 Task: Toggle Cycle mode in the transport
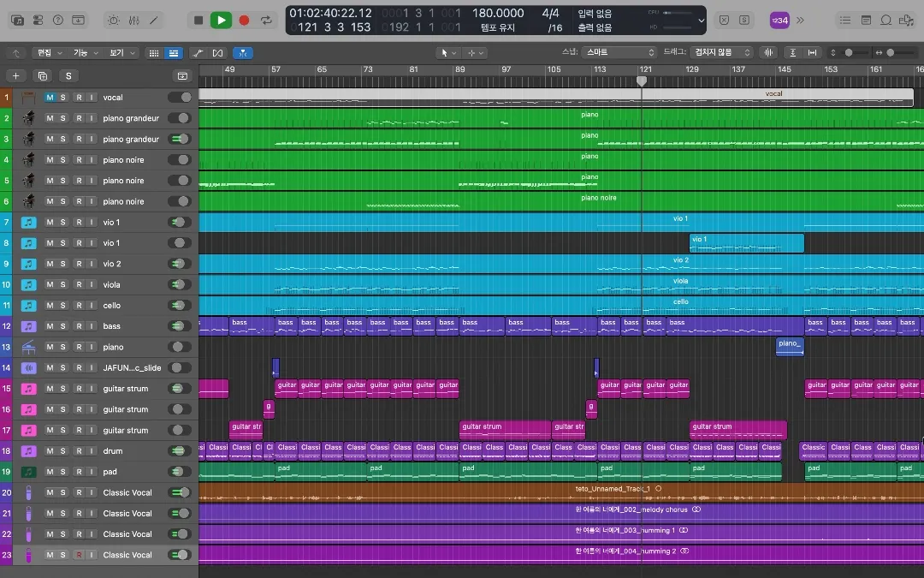click(266, 20)
